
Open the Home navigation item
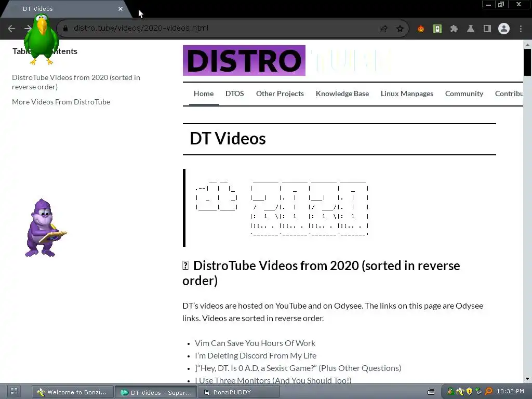tap(204, 94)
